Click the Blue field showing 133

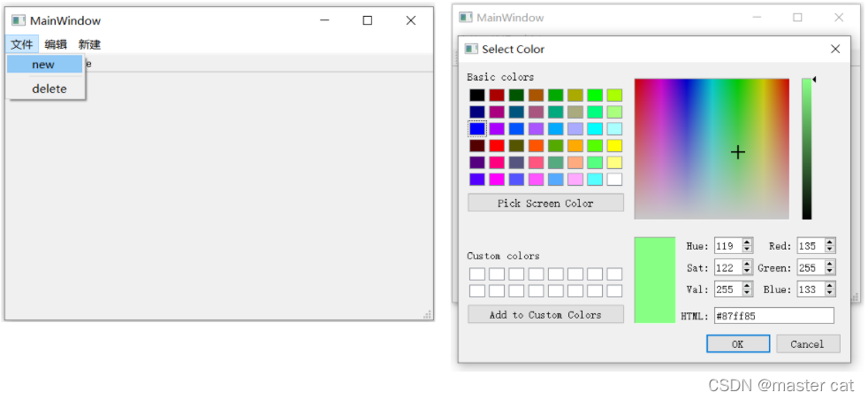pyautogui.click(x=811, y=289)
